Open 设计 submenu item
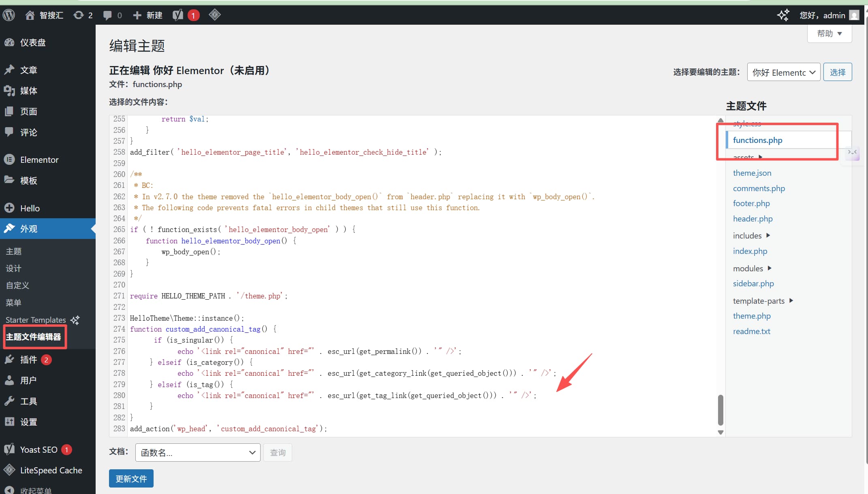Screen dimensions: 868x494 pos(14,268)
